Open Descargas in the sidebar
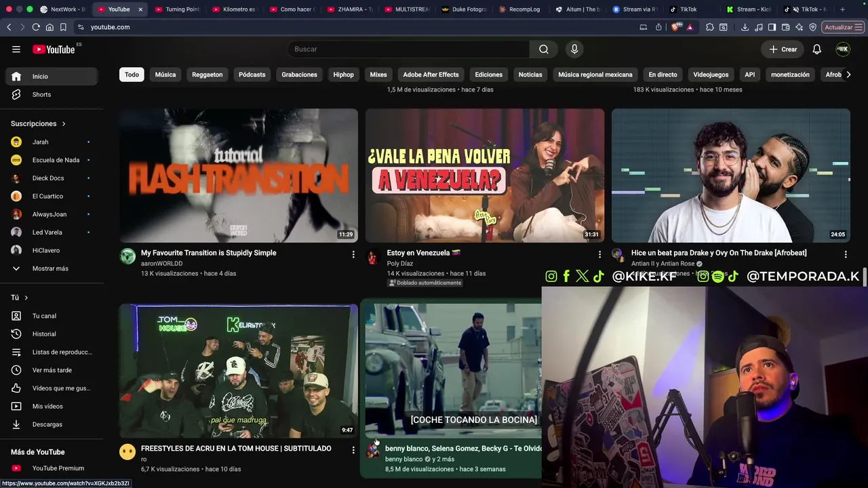The height and width of the screenshot is (488, 868). pyautogui.click(x=52, y=424)
